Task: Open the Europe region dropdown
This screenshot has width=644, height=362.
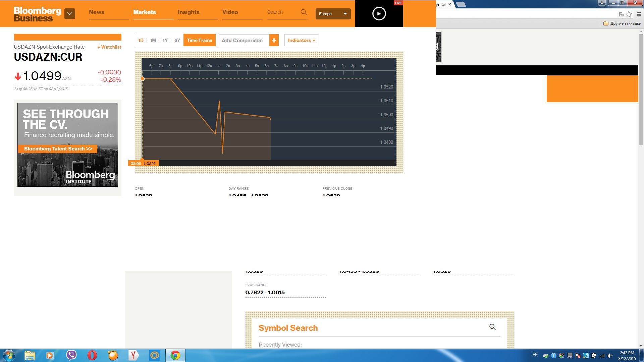Action: coord(333,14)
